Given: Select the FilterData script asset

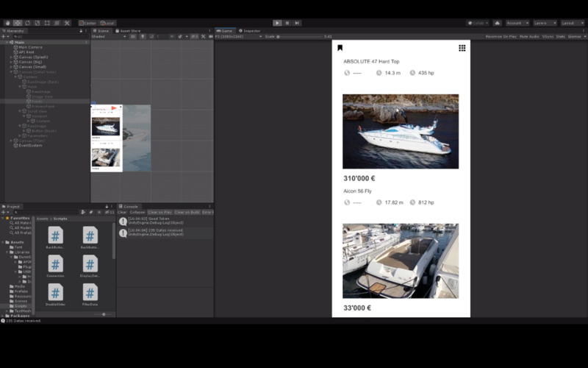Looking at the screenshot, I should click(90, 295).
